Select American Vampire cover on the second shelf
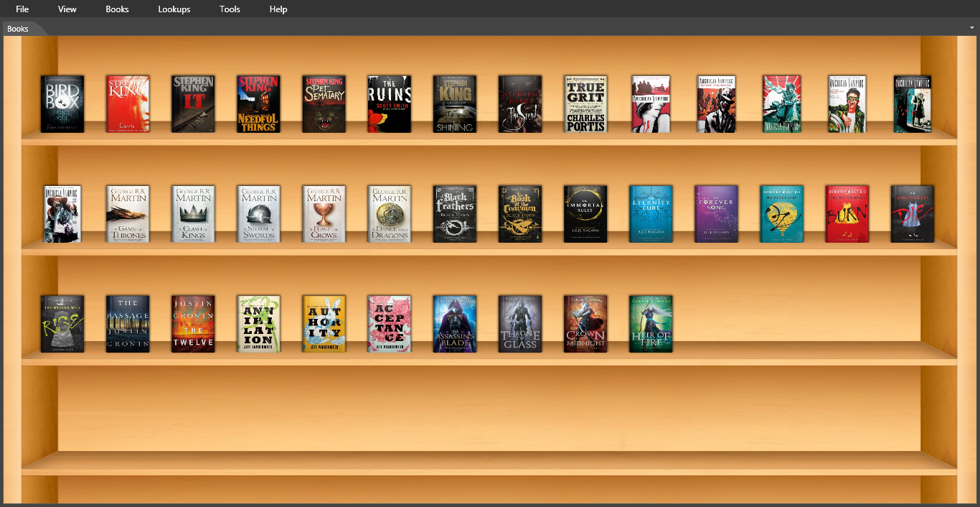The width and height of the screenshot is (980, 507). 62,214
